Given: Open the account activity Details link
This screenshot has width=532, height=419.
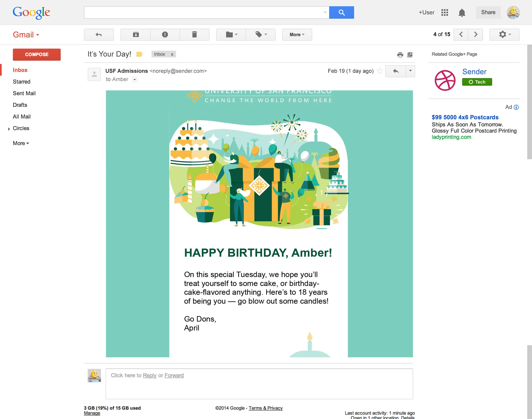Looking at the screenshot, I should (408, 417).
